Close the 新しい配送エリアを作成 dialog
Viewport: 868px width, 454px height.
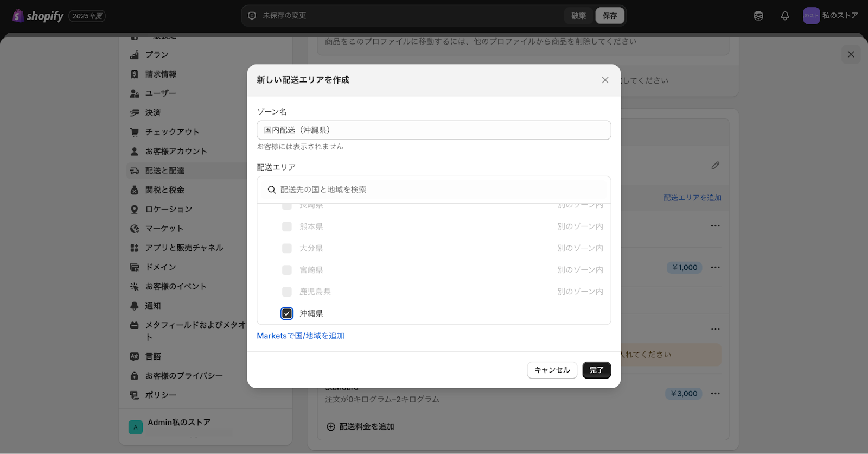(x=605, y=80)
